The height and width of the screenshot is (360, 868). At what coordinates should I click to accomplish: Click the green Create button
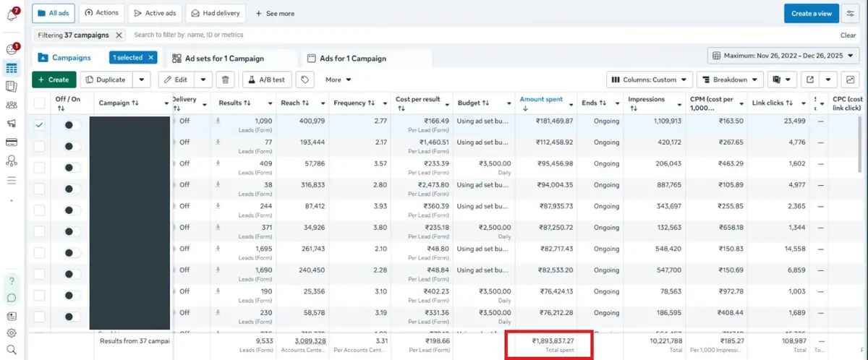[x=54, y=80]
